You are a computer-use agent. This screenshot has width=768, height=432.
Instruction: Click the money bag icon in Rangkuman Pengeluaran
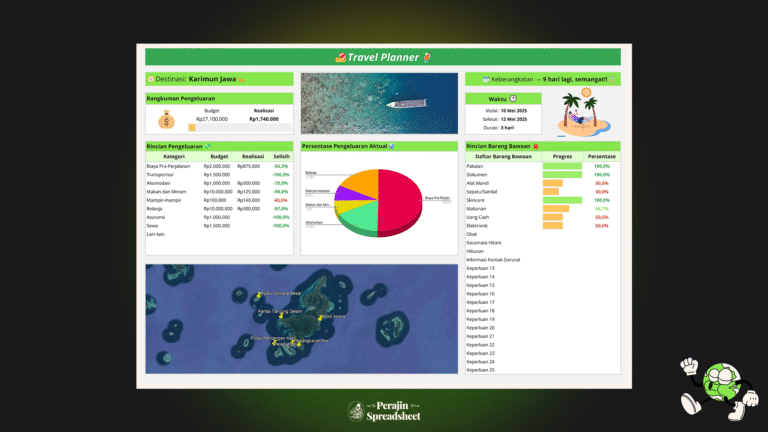[x=167, y=120]
